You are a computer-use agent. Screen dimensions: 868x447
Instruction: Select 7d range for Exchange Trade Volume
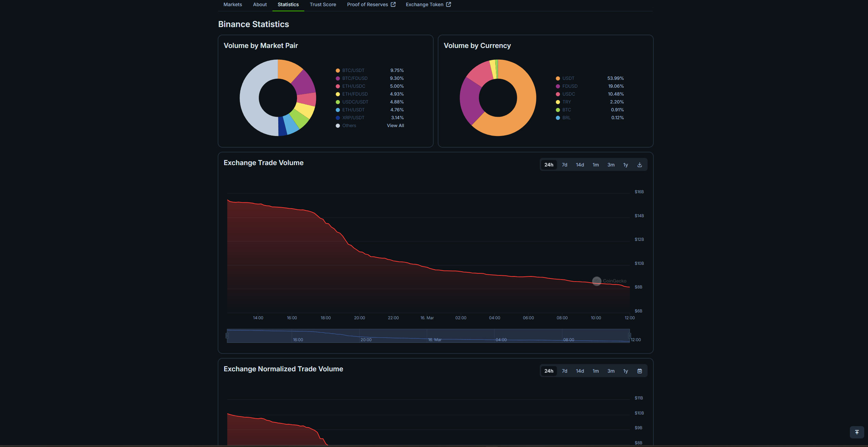(564, 165)
